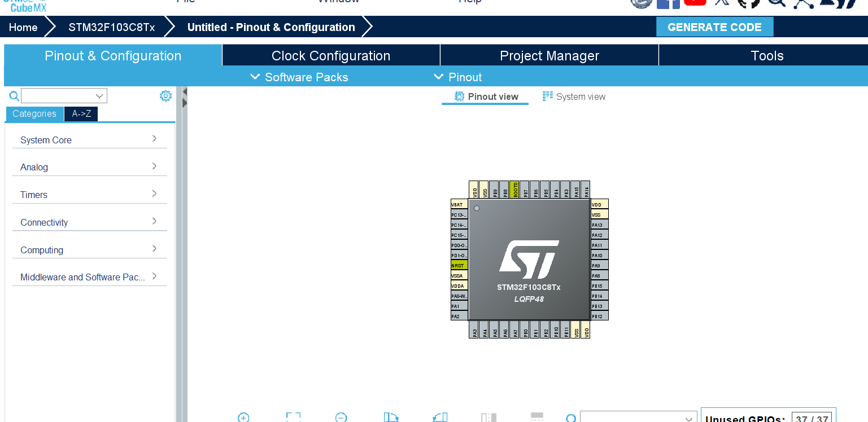Select the BOOT0 pin on the chip
The height and width of the screenshot is (422, 868).
pos(514,189)
